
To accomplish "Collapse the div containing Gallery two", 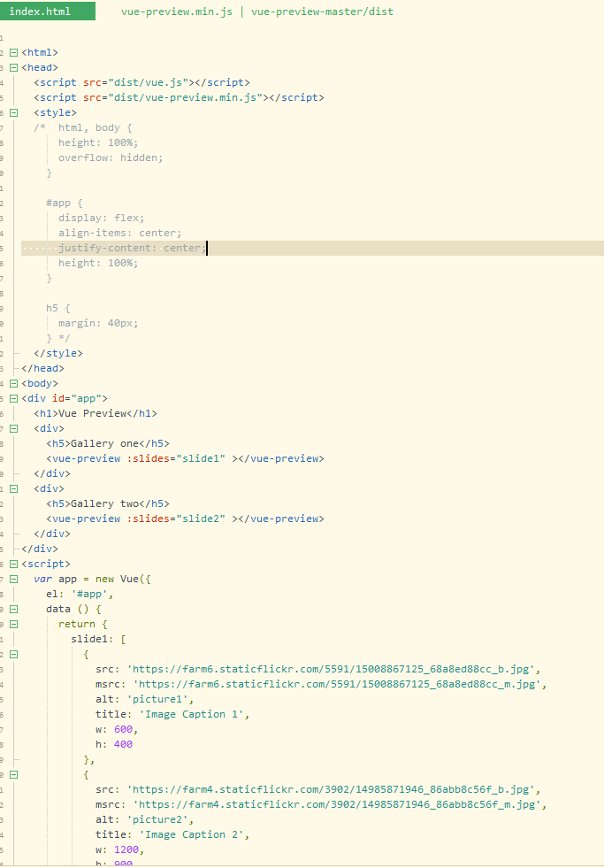I will [14, 488].
